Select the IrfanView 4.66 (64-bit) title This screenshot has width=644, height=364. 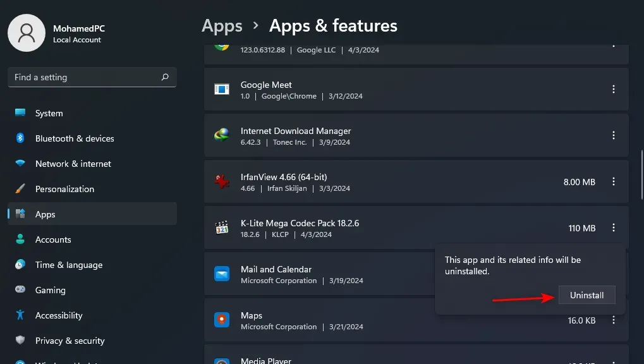(284, 177)
